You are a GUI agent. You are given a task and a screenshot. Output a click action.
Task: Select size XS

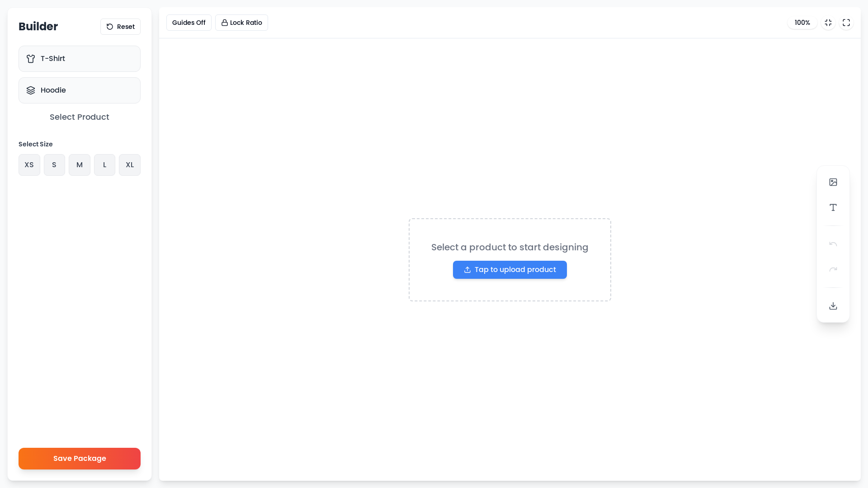[x=29, y=165]
